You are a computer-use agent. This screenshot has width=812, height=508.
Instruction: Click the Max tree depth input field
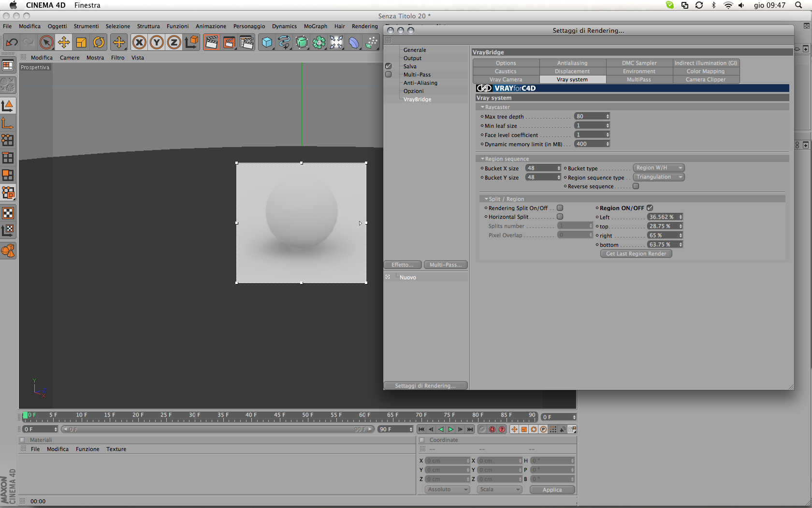coord(592,116)
